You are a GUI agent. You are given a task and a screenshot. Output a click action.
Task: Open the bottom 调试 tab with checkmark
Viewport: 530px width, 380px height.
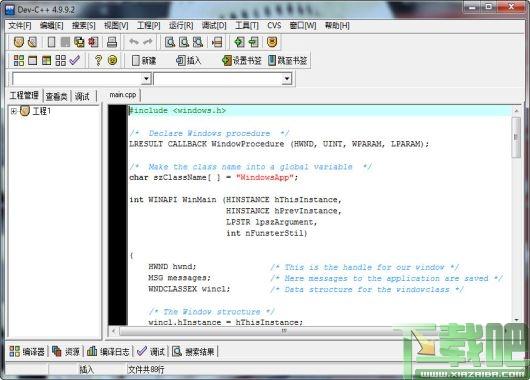pyautogui.click(x=151, y=352)
